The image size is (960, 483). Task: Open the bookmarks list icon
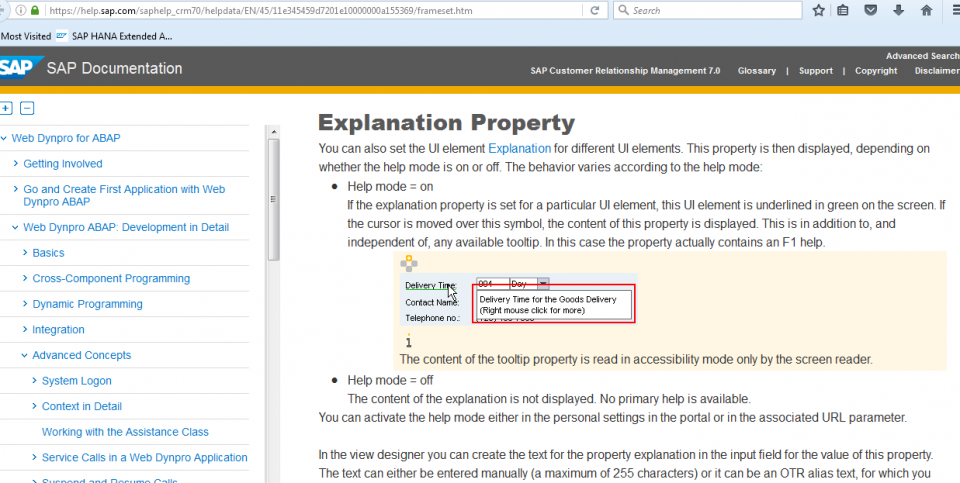843,10
